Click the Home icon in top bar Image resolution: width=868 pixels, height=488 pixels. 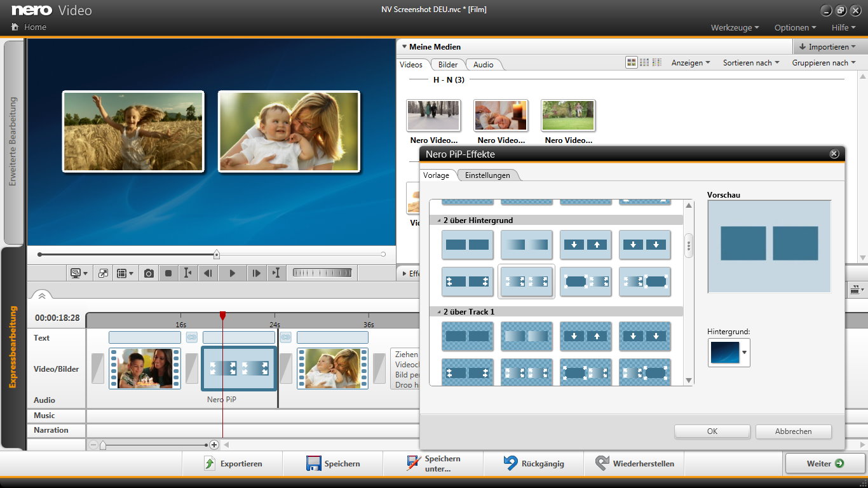(15, 27)
